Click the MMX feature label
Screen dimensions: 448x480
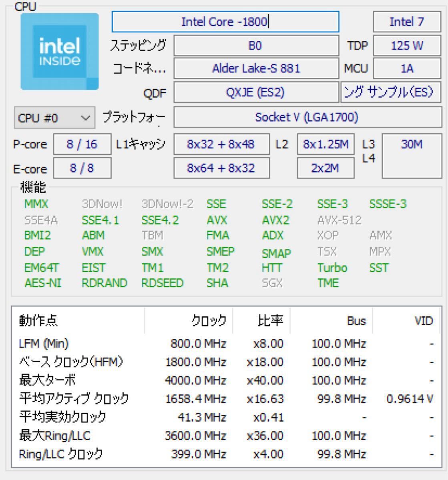coord(36,204)
